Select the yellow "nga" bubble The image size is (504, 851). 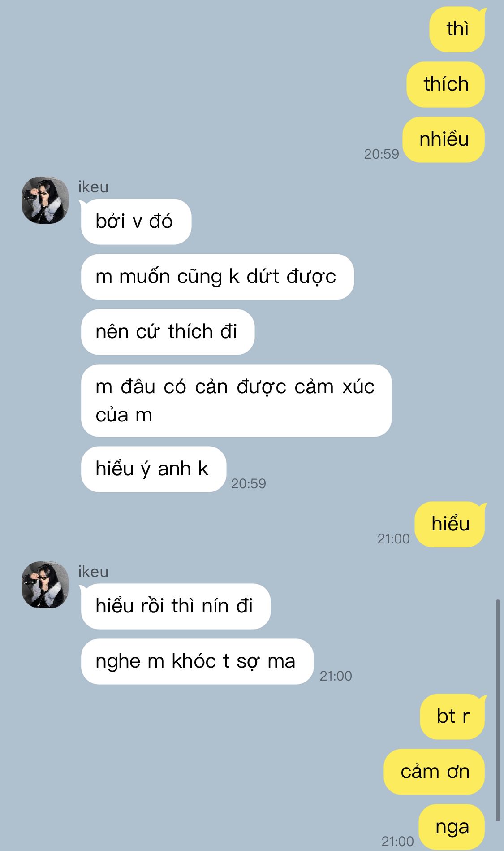click(452, 827)
